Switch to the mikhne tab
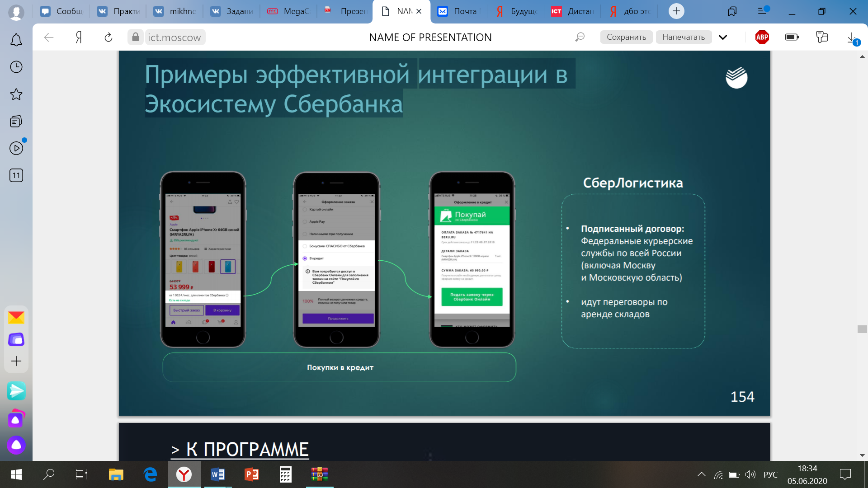Viewport: 868px width, 488px height. point(175,11)
